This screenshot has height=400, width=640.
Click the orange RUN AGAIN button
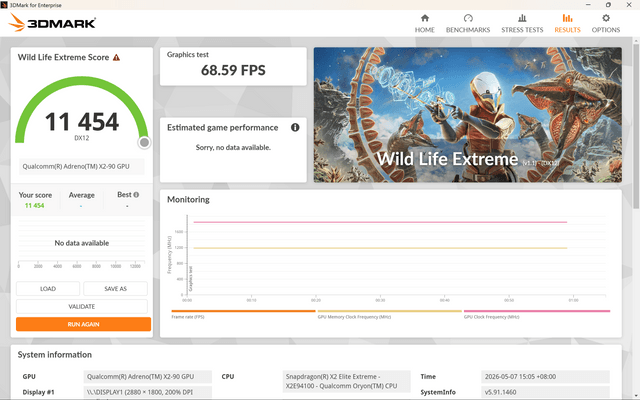click(x=83, y=324)
